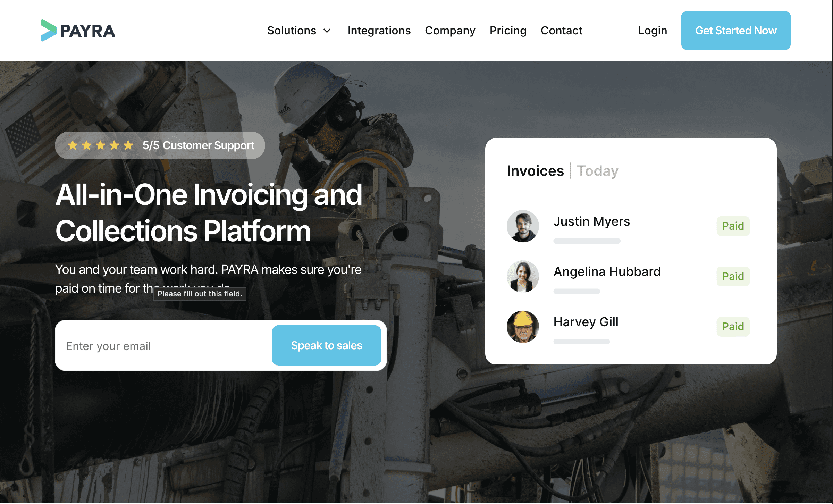Click the PAYRA logo arrow icon
The height and width of the screenshot is (504, 833).
pos(49,31)
